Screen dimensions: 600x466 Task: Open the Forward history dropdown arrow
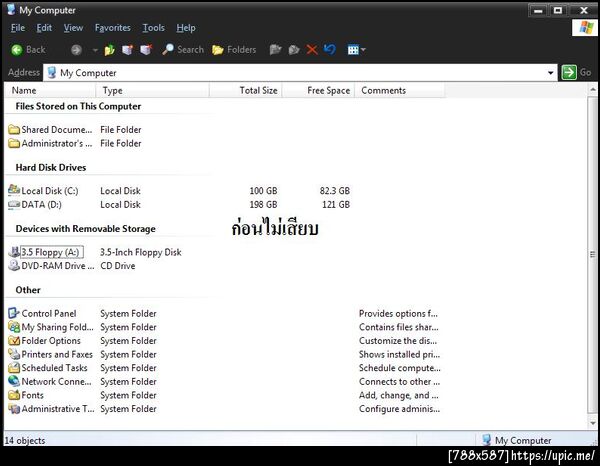pyautogui.click(x=95, y=50)
